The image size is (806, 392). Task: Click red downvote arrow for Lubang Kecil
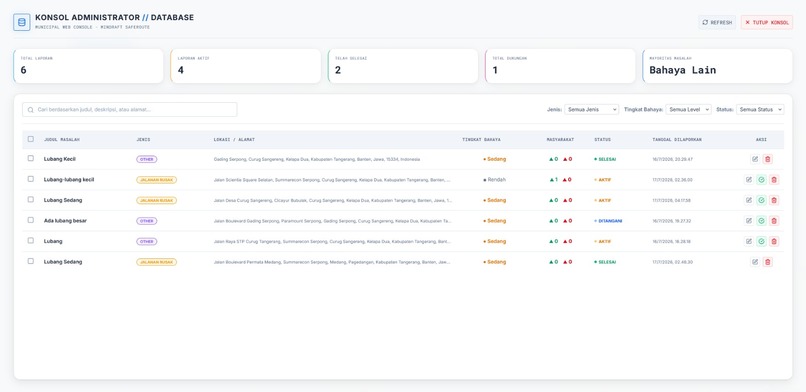(x=565, y=159)
